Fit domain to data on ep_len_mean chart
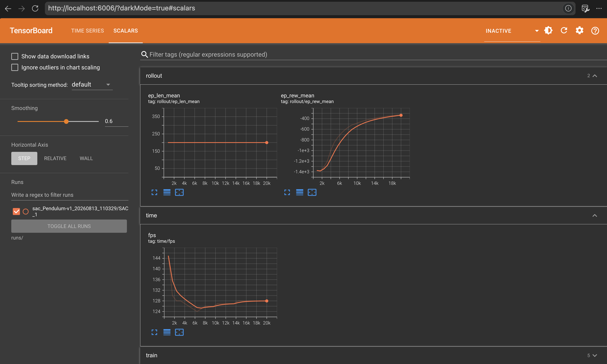Image resolution: width=607 pixels, height=364 pixels. (x=179, y=193)
